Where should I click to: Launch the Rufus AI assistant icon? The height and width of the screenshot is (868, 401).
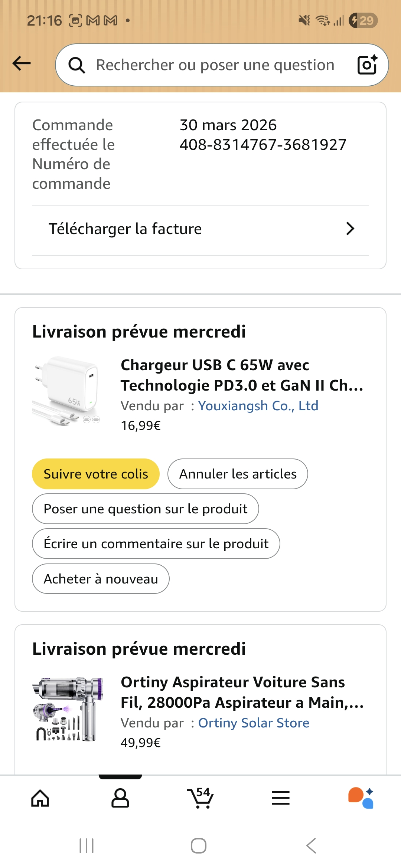361,798
